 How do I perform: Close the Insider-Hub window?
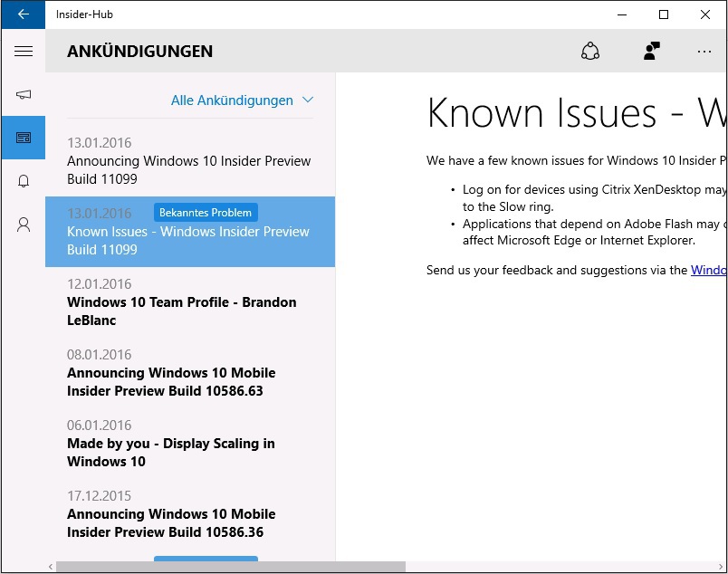click(x=704, y=14)
